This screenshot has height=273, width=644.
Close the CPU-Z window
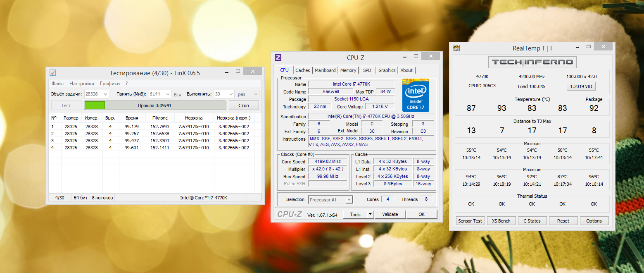click(431, 57)
